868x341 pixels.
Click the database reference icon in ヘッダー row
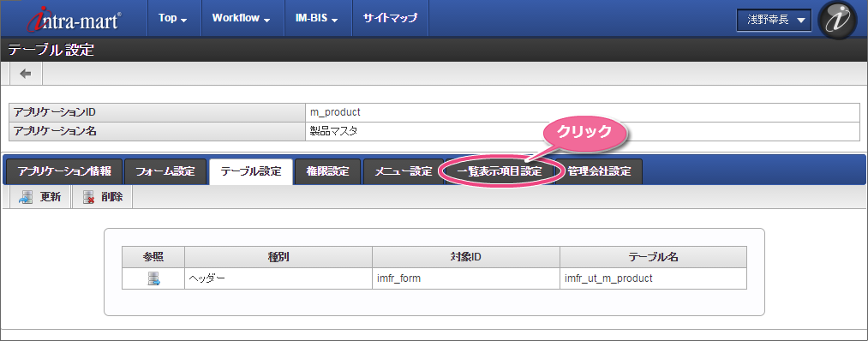point(153,278)
